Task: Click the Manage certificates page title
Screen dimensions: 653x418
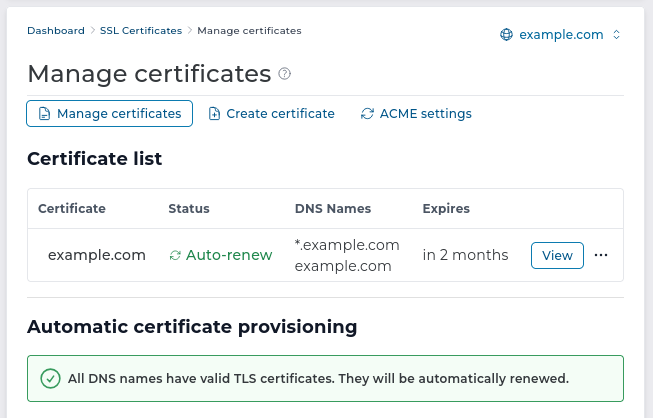Action: (x=150, y=74)
